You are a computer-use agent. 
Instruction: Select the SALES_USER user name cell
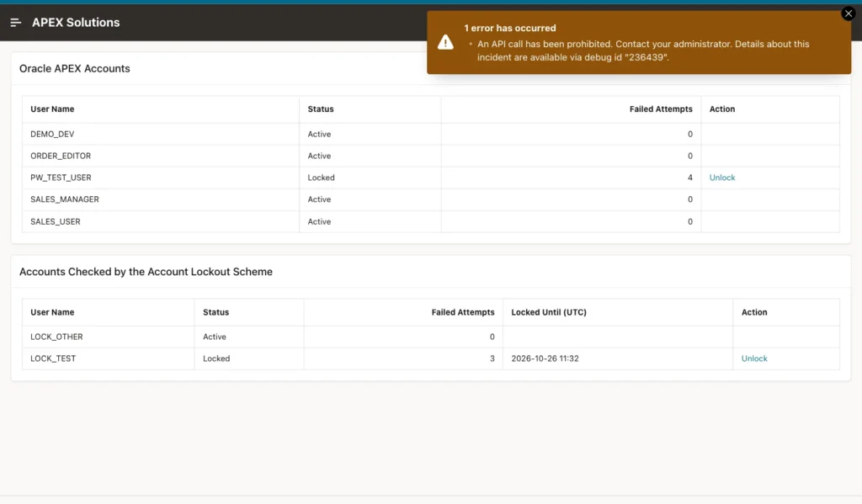pos(161,221)
